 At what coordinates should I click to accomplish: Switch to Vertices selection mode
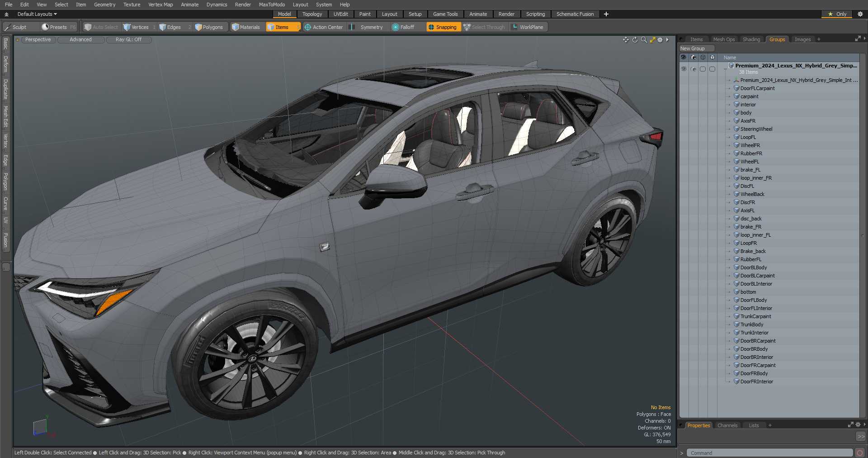140,27
